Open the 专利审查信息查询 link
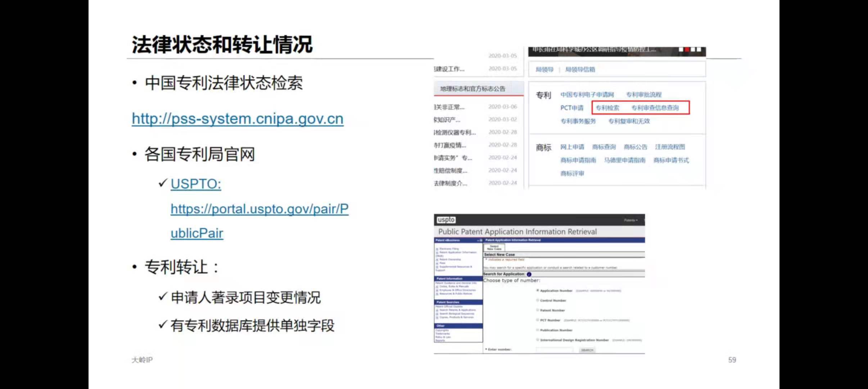This screenshot has width=868, height=389. (655, 108)
